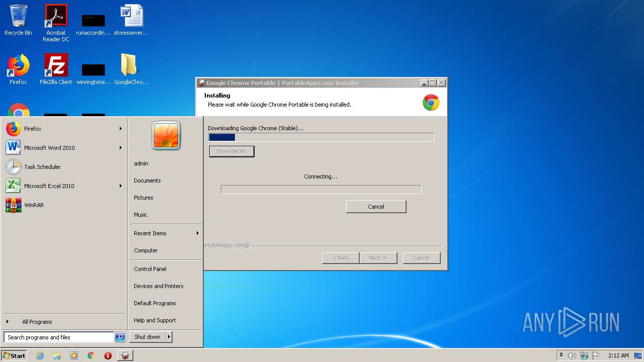The height and width of the screenshot is (362, 644).
Task: Open Internet Explorer from the taskbar
Action: click(40, 355)
